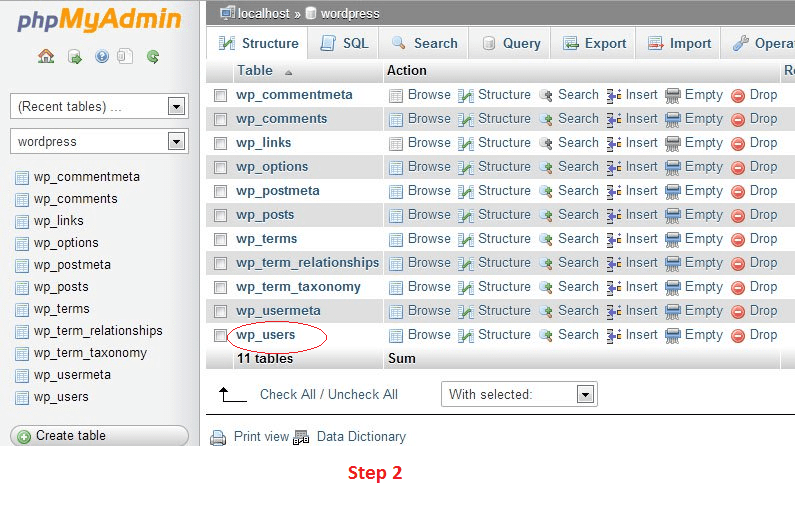Tick the wp_posts checkbox
Screen dimensions: 795x505
(220, 215)
